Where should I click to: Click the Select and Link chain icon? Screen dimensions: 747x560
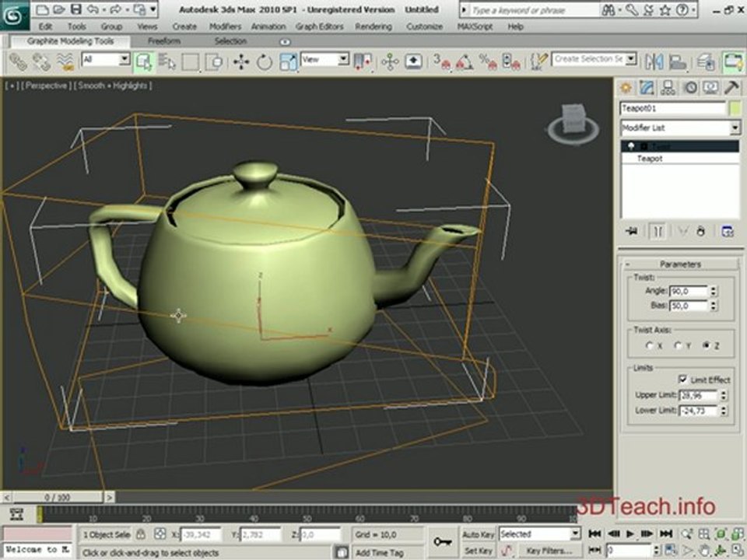tap(19, 62)
